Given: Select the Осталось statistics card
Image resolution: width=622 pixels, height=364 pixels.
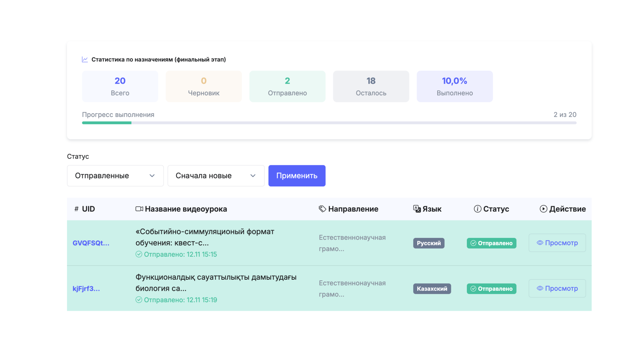Looking at the screenshot, I should (371, 87).
